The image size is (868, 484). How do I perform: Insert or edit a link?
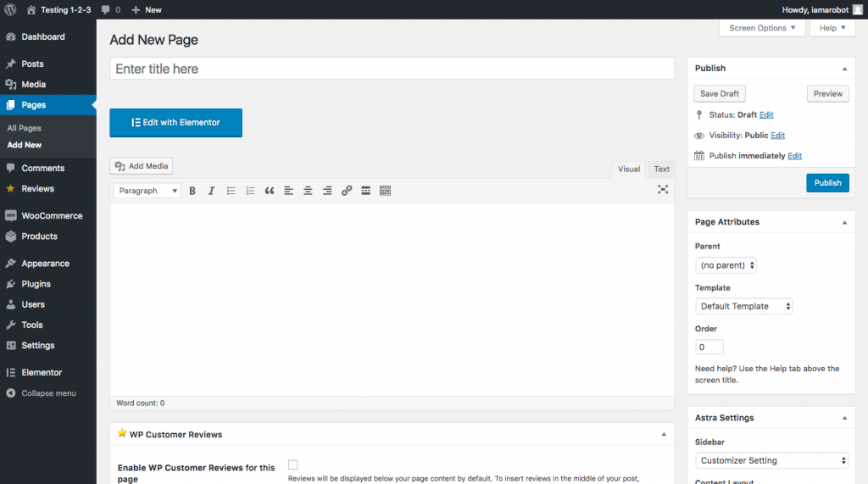(347, 191)
